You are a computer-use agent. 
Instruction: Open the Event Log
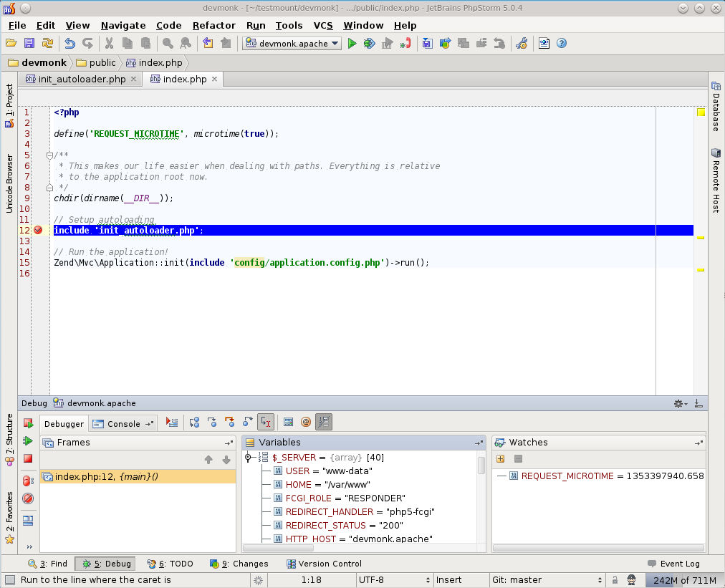[x=673, y=564]
